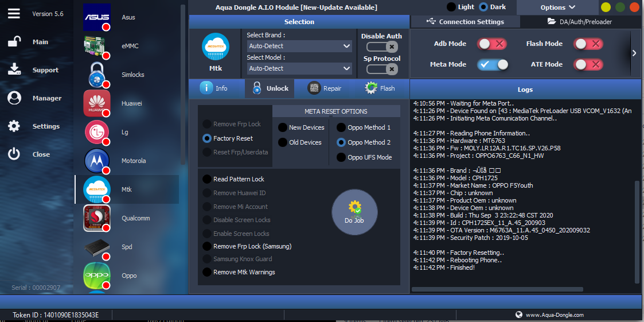Click the globe icon beside www.Aqua-Dongle.com
Screen dimensions: 644x322
(x=519, y=315)
